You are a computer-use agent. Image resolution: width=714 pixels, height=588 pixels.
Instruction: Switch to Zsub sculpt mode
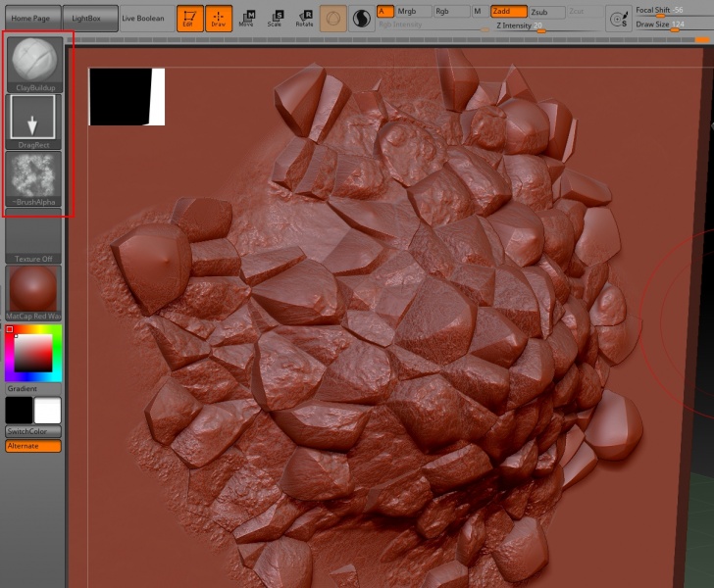pyautogui.click(x=547, y=12)
